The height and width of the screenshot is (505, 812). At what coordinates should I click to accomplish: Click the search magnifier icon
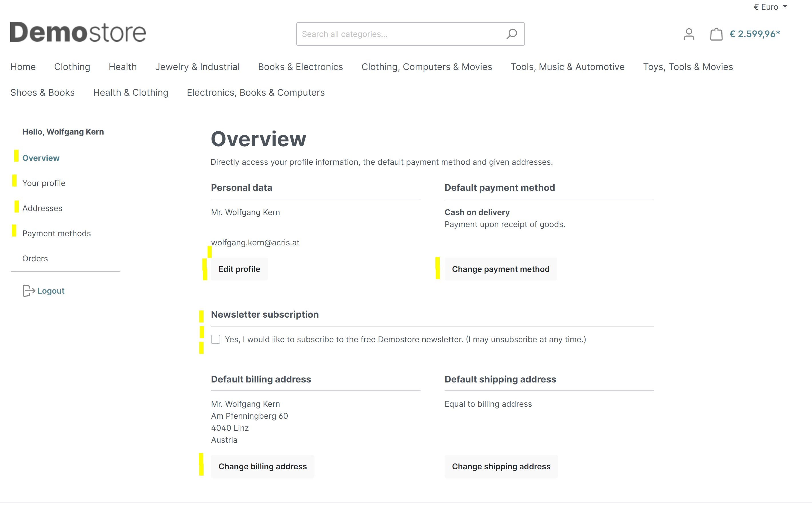(x=510, y=34)
